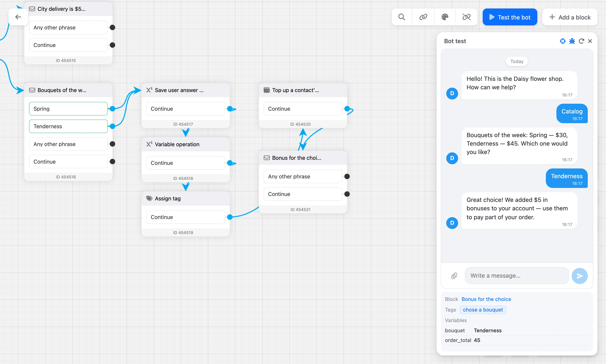
Task: Click the broken-link unlink icon
Action: point(467,17)
